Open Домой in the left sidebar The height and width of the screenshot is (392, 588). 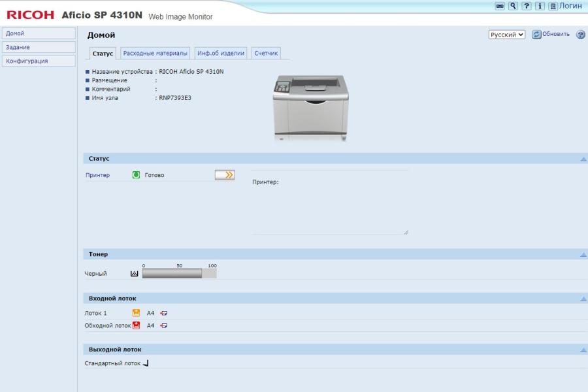tap(39, 33)
